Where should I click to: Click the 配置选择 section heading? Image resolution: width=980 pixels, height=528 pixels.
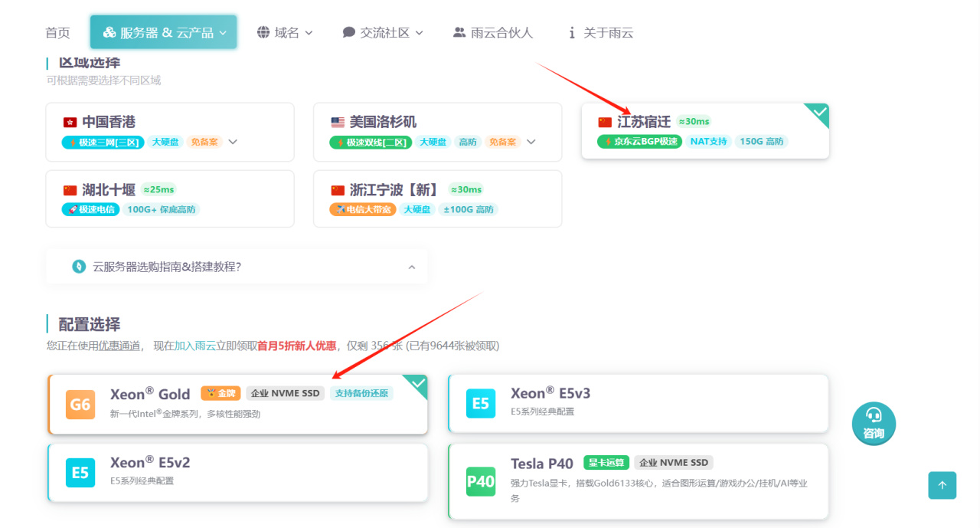[90, 324]
